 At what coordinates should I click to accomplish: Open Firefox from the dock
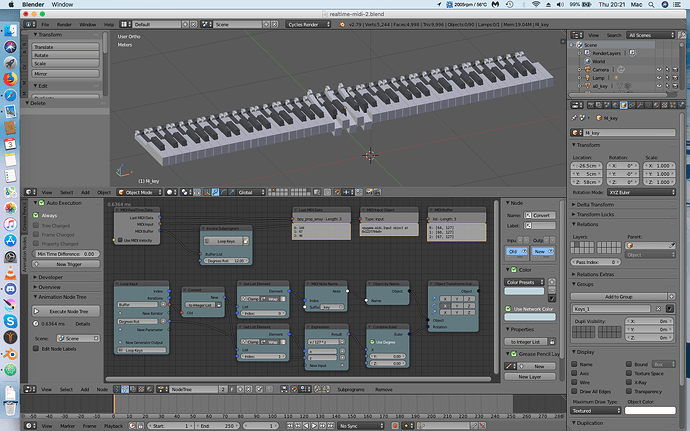(x=10, y=79)
